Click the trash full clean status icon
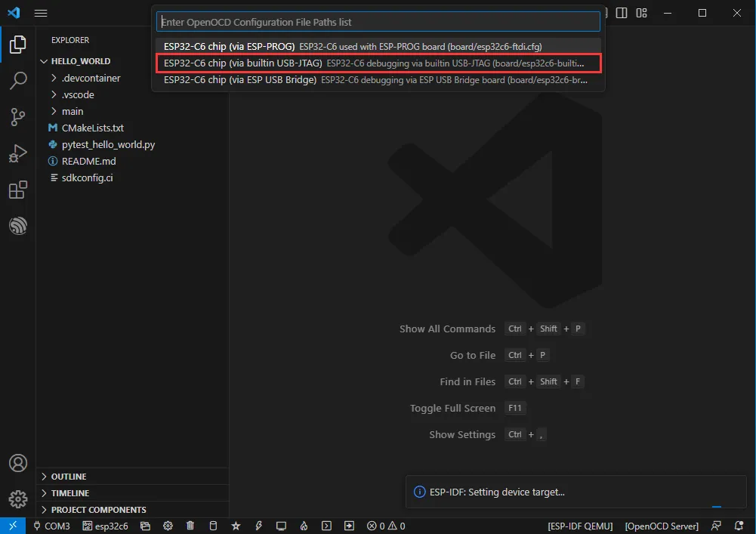This screenshot has height=534, width=756. click(x=190, y=526)
